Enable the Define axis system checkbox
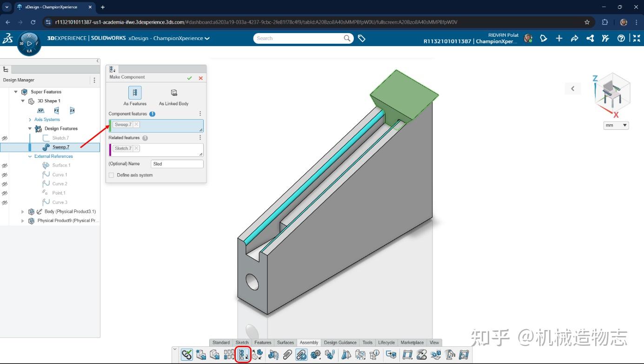644x364 pixels. point(111,175)
